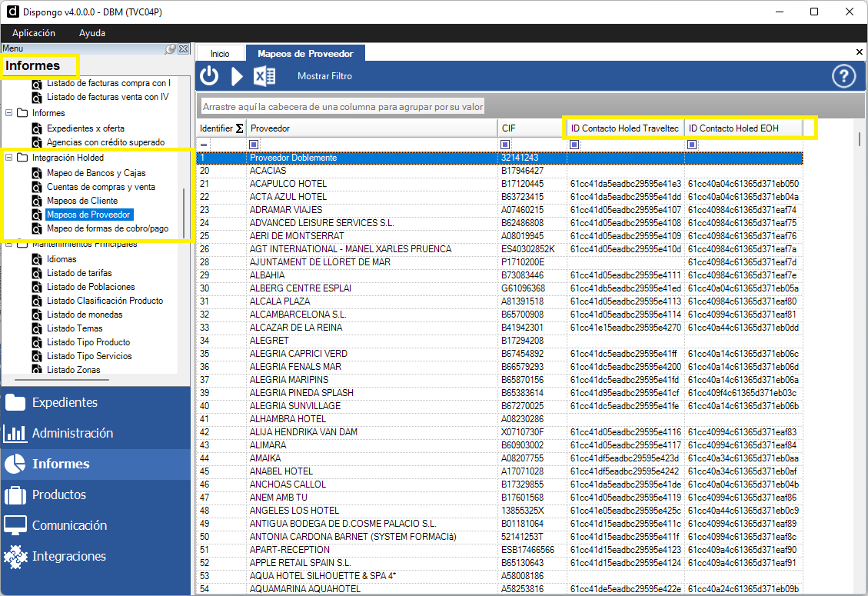
Task: Open Mapeos de Cliente in the tree
Action: tap(81, 201)
